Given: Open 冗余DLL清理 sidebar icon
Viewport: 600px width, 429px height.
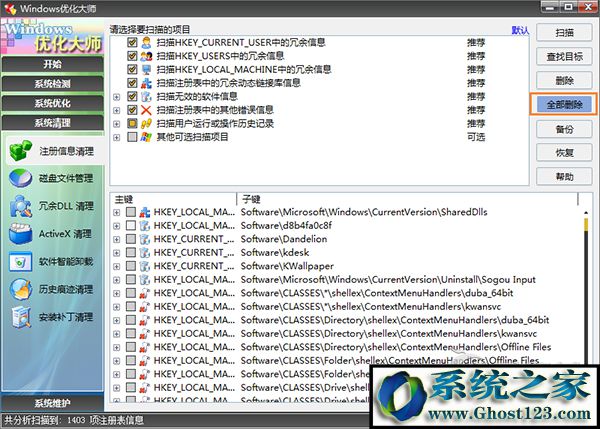Looking at the screenshot, I should point(20,206).
